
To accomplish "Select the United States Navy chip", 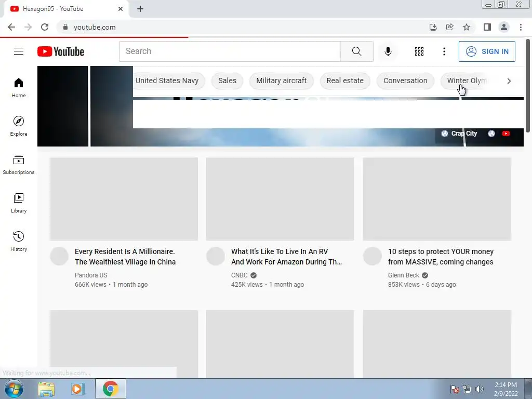I will tap(167, 81).
